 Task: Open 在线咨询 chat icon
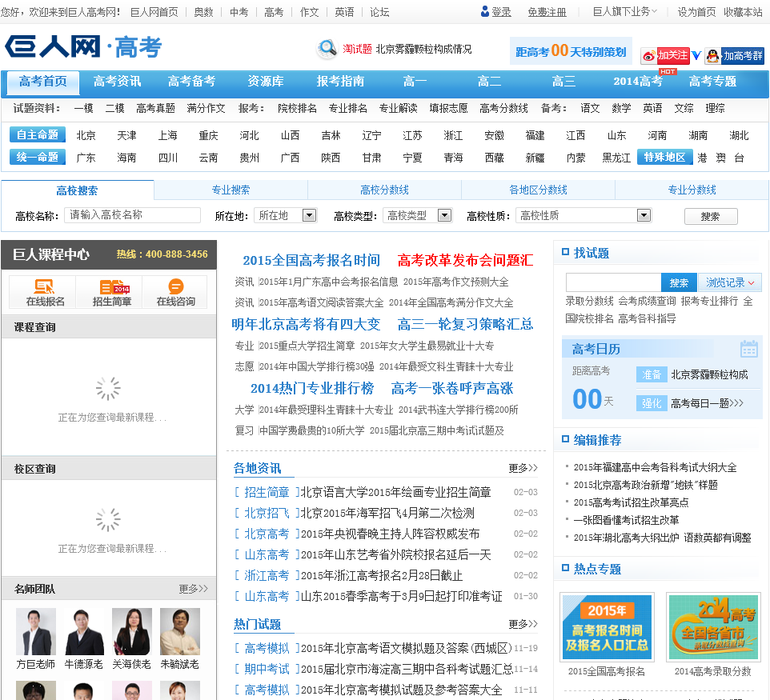(x=176, y=293)
